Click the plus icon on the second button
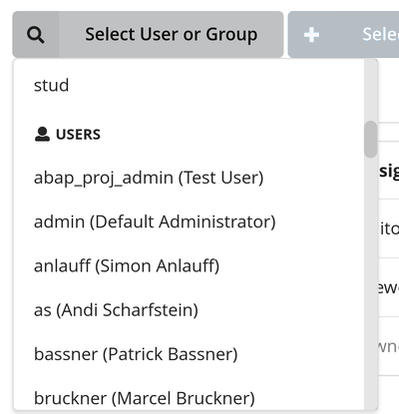Image resolution: width=399 pixels, height=414 pixels. tap(311, 35)
